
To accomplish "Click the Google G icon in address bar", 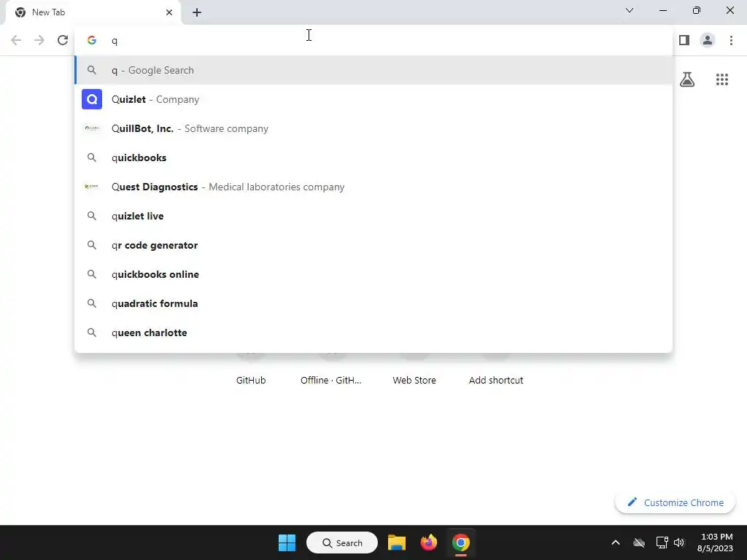I will [92, 41].
